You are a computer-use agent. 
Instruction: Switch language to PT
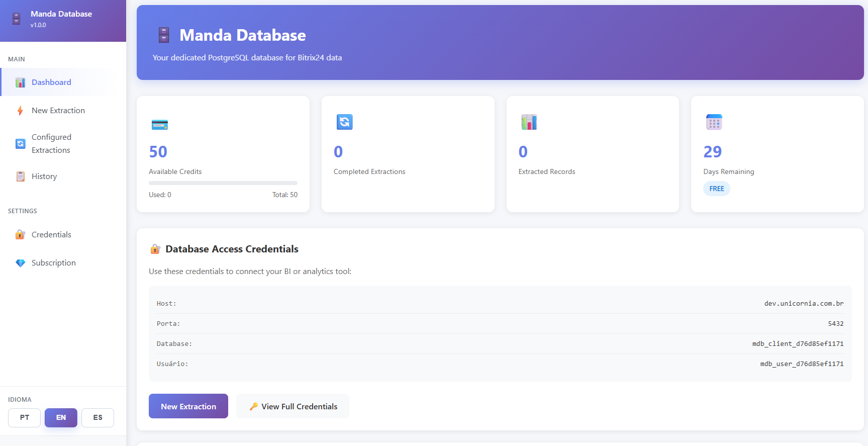click(x=24, y=417)
